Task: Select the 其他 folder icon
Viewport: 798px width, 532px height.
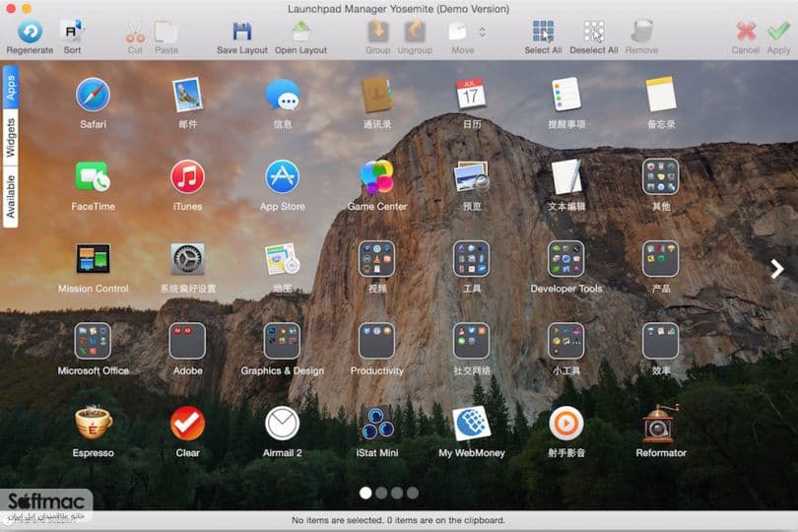Action: pos(661,176)
